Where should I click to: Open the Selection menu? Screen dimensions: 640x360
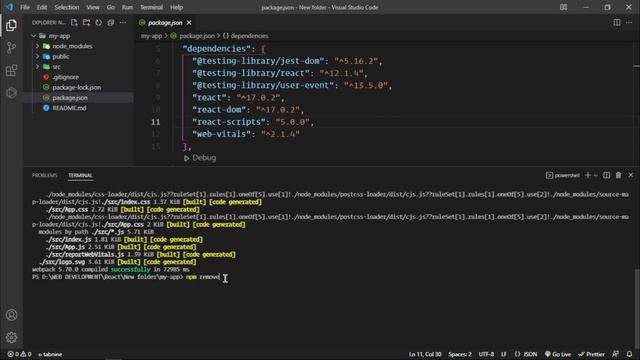(67, 7)
